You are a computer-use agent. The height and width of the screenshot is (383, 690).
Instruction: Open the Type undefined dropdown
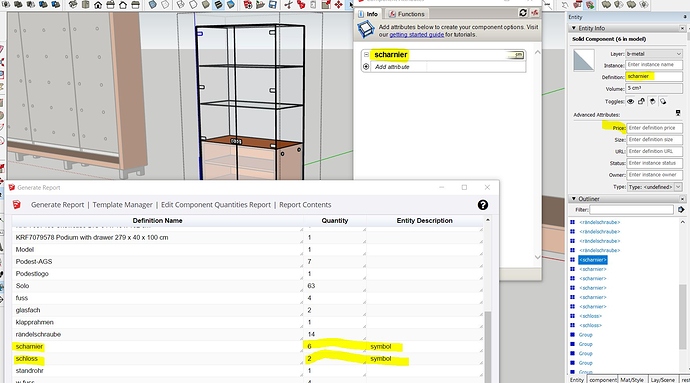[654, 187]
